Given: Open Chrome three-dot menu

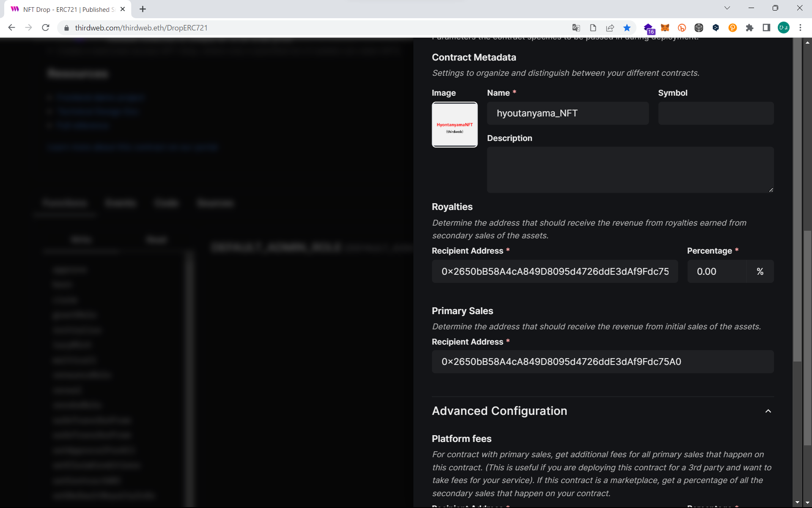Looking at the screenshot, I should pyautogui.click(x=800, y=28).
